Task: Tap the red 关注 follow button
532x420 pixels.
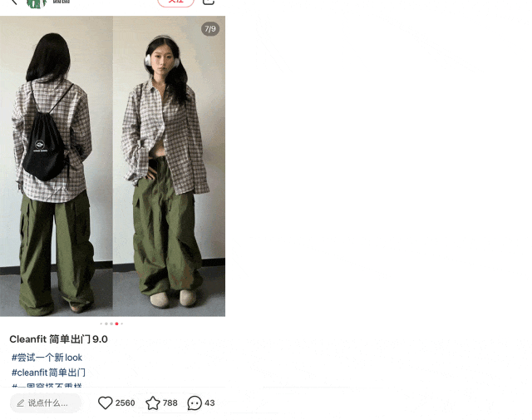Action: [175, 2]
